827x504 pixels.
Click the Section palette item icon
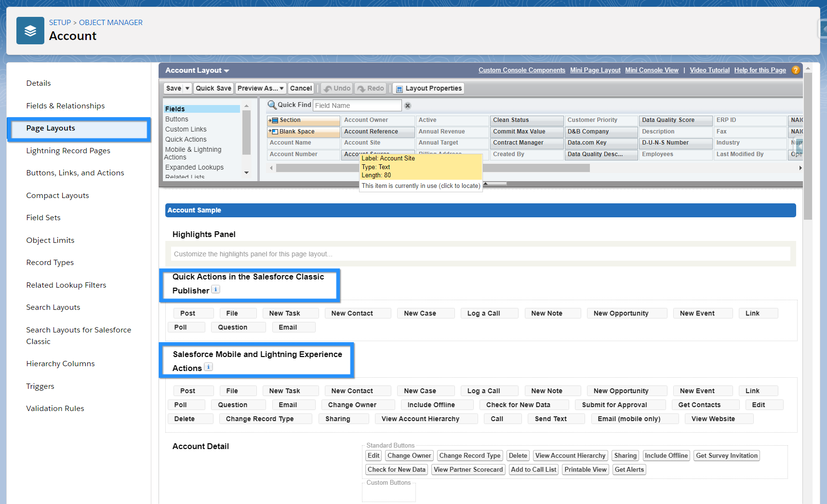(274, 120)
